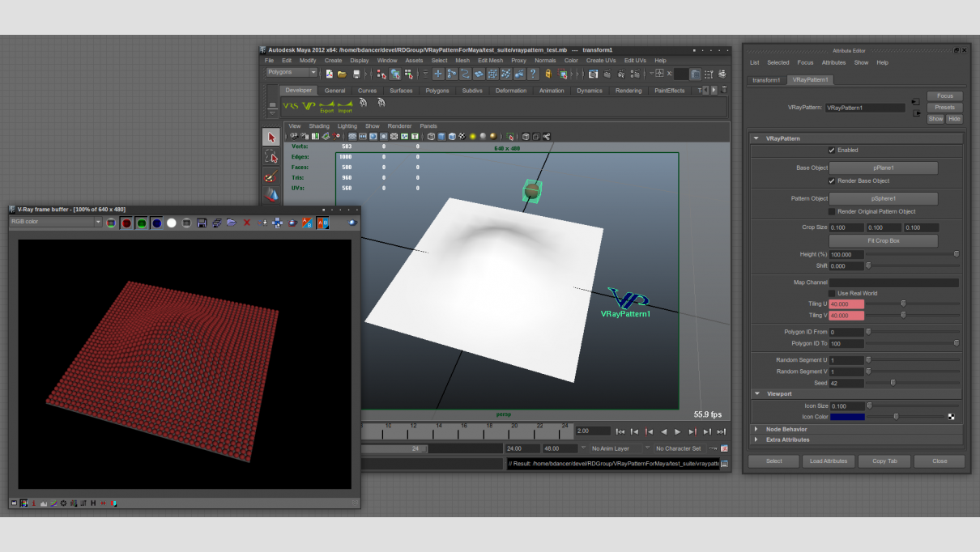The width and height of the screenshot is (980, 552).
Task: Open script editor icon beside result line
Action: pyautogui.click(x=724, y=464)
